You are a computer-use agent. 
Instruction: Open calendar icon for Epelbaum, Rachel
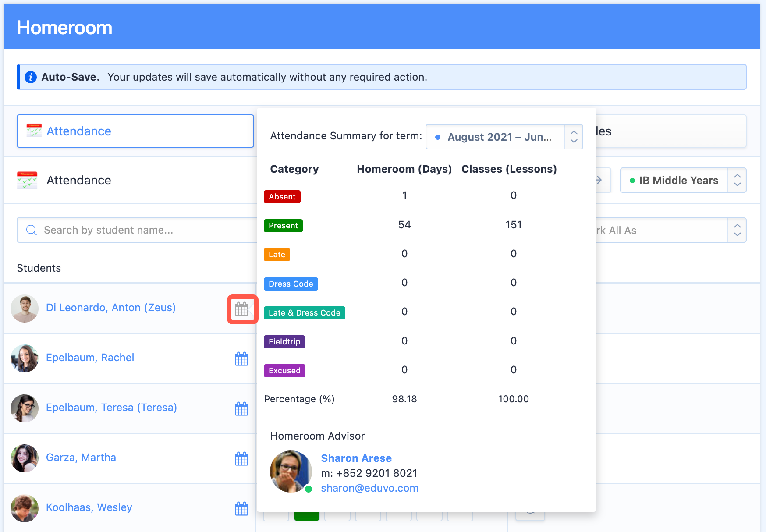(x=241, y=359)
